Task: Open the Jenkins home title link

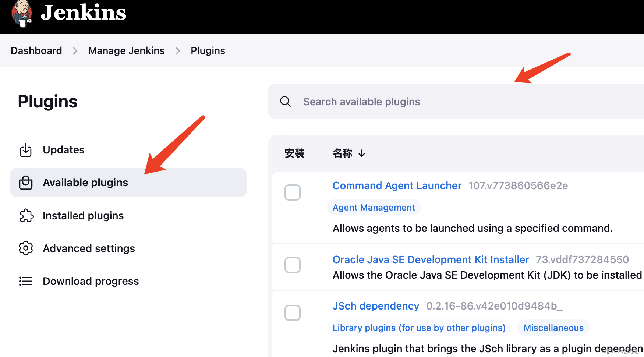Action: tap(84, 13)
